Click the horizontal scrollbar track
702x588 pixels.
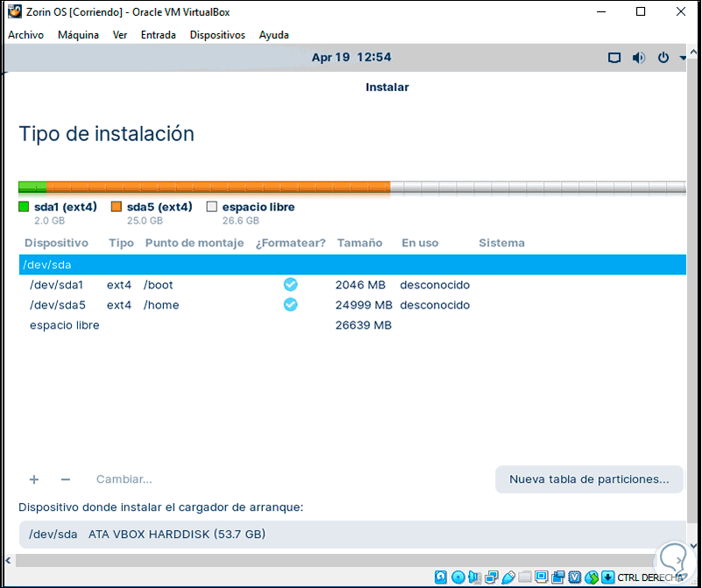[x=336, y=560]
